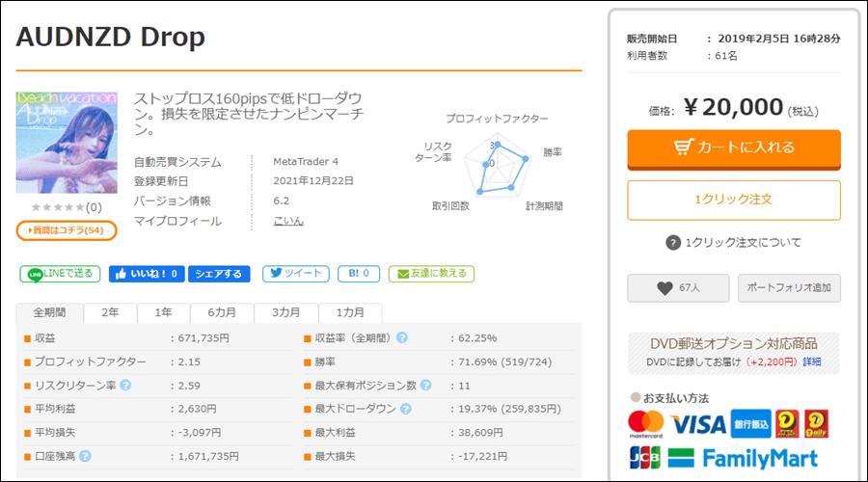
Task: Switch to the 1年 tab
Action: (162, 313)
